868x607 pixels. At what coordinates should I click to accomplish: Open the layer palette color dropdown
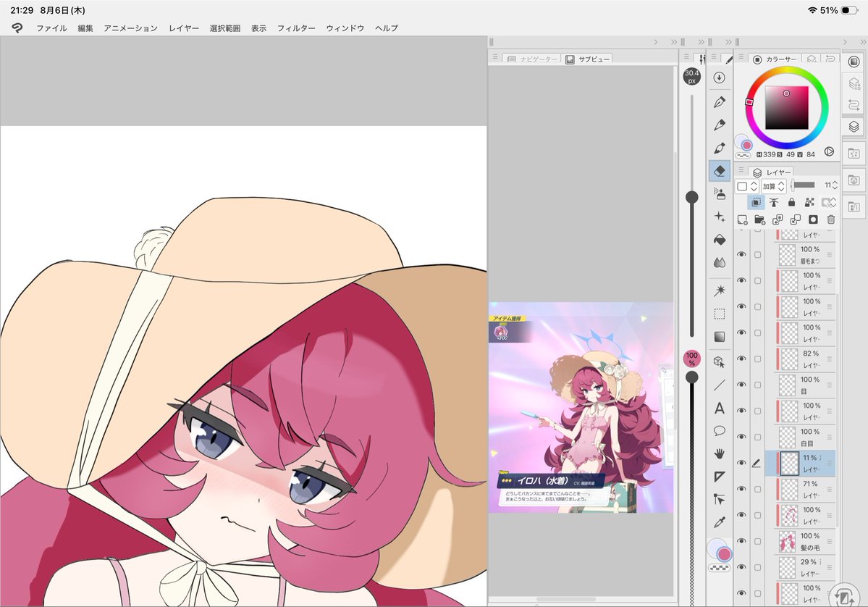(747, 186)
